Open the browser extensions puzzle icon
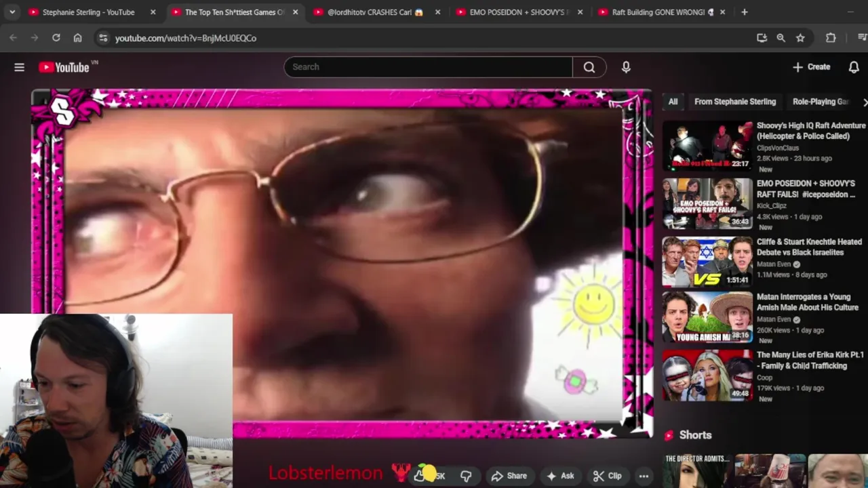Screen dimensions: 868x488 (x=831, y=38)
